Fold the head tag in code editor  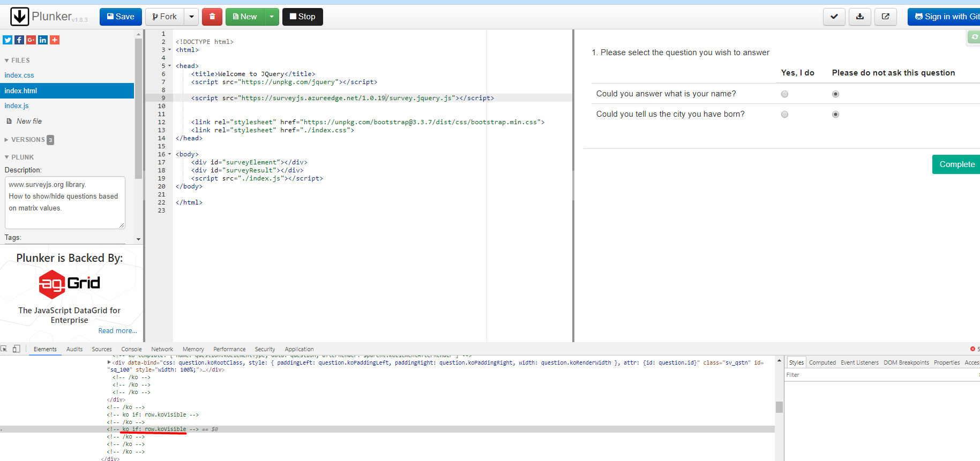(x=170, y=66)
